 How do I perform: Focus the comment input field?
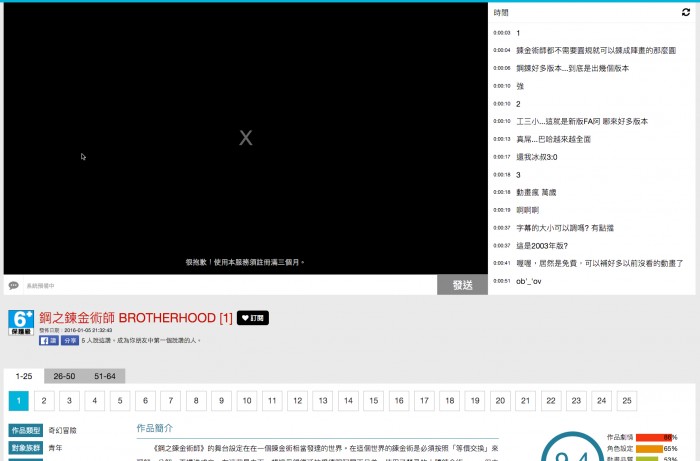click(x=230, y=285)
